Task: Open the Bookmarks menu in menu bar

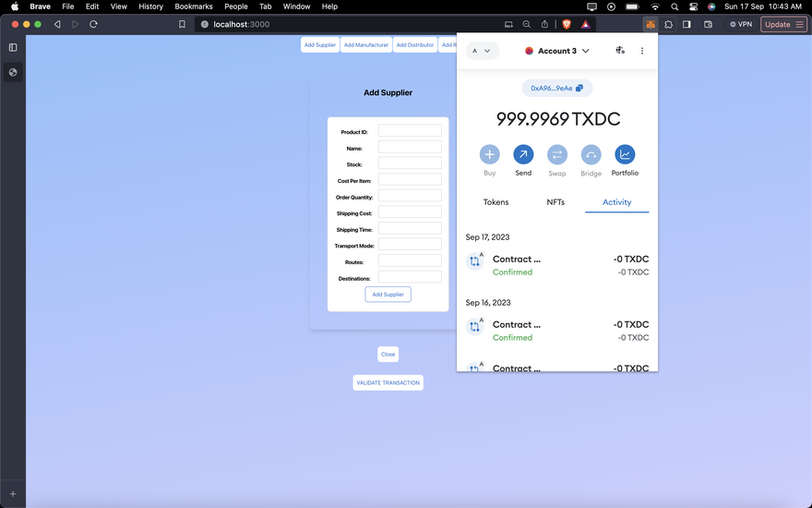Action: coord(194,6)
